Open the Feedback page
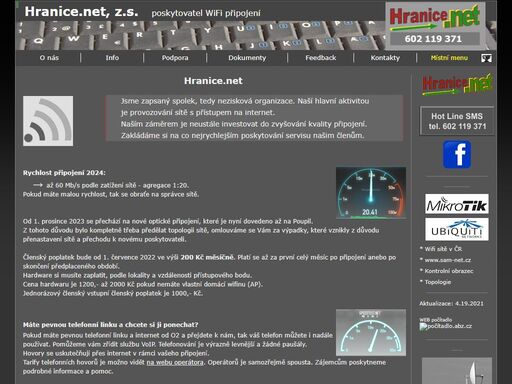This screenshot has width=512, height=384. [x=321, y=58]
